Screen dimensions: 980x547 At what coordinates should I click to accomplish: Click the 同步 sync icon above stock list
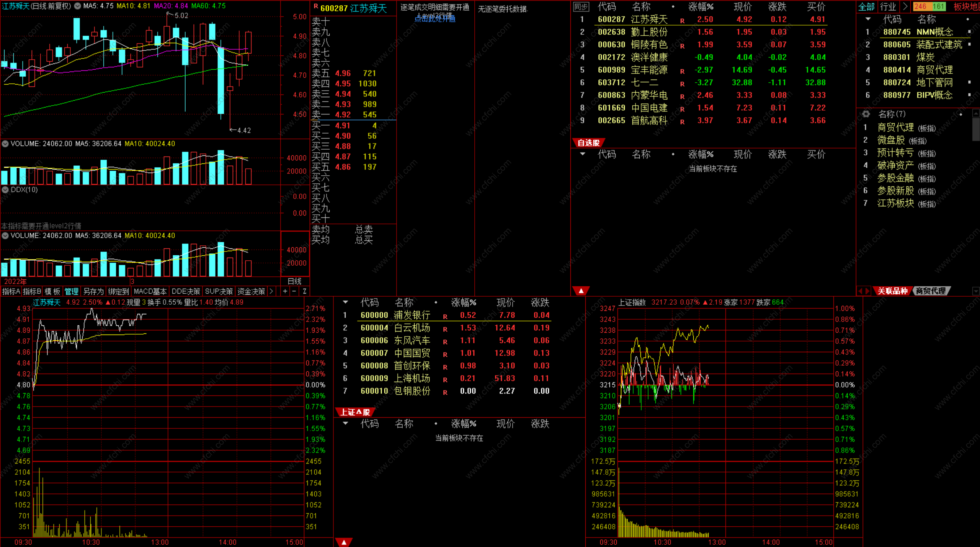point(581,7)
